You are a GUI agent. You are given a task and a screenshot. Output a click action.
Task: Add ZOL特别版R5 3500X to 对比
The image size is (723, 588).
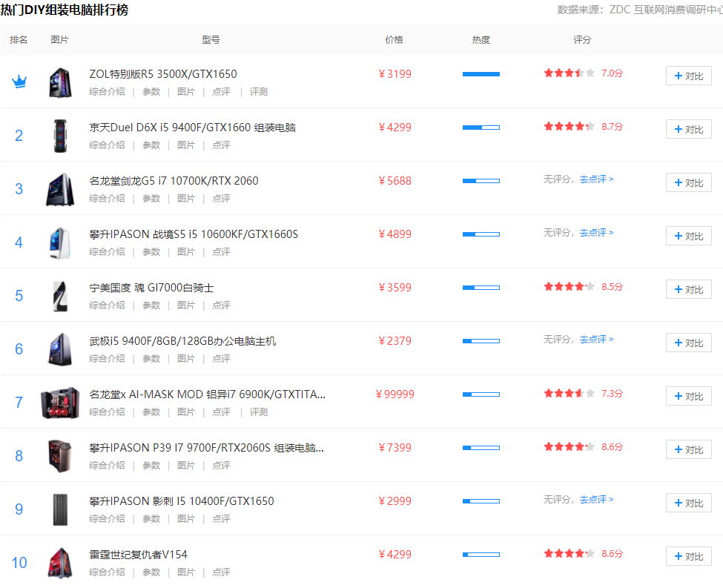tap(688, 76)
